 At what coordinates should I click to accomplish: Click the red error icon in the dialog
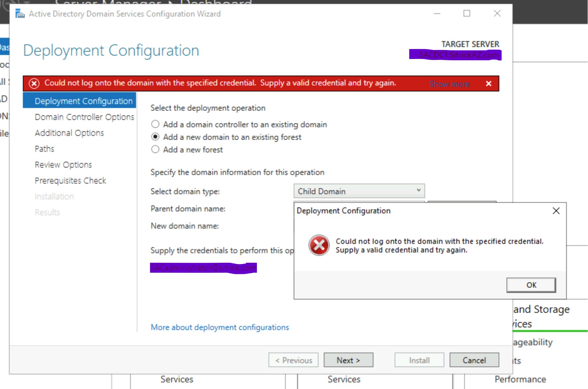[318, 245]
